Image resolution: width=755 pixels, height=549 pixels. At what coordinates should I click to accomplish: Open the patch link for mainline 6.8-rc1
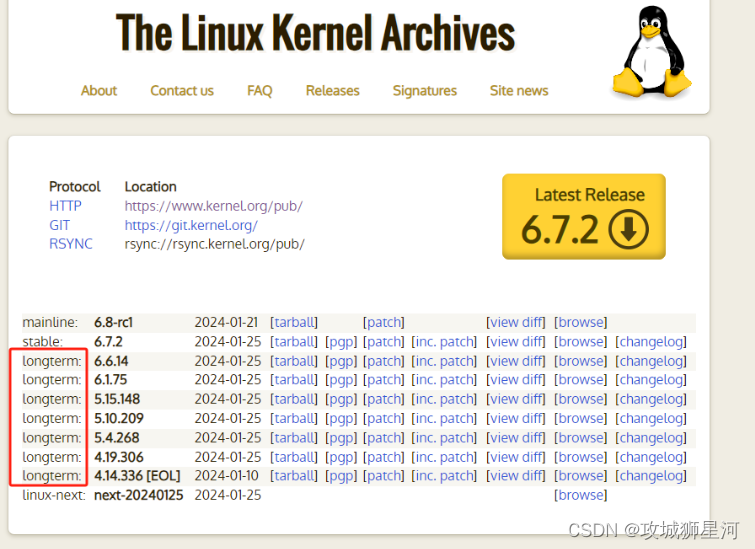pos(384,322)
